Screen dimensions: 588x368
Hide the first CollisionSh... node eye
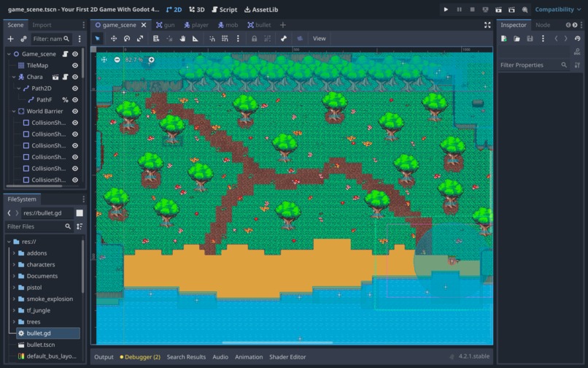75,123
